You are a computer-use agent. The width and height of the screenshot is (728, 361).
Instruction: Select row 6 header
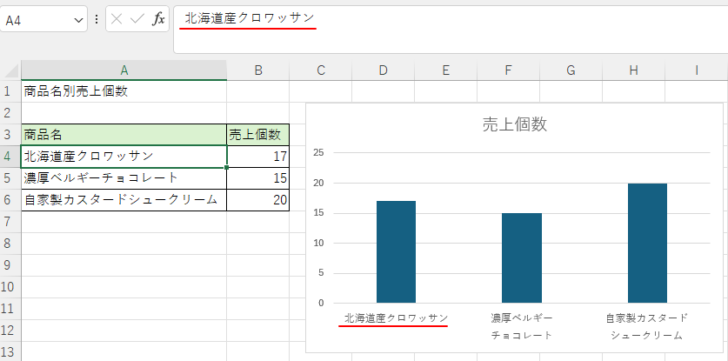(x=10, y=200)
